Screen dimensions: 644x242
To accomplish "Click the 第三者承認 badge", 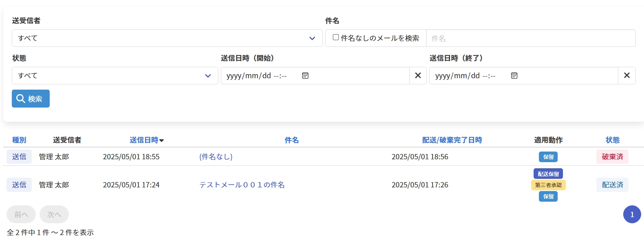I will [548, 185].
